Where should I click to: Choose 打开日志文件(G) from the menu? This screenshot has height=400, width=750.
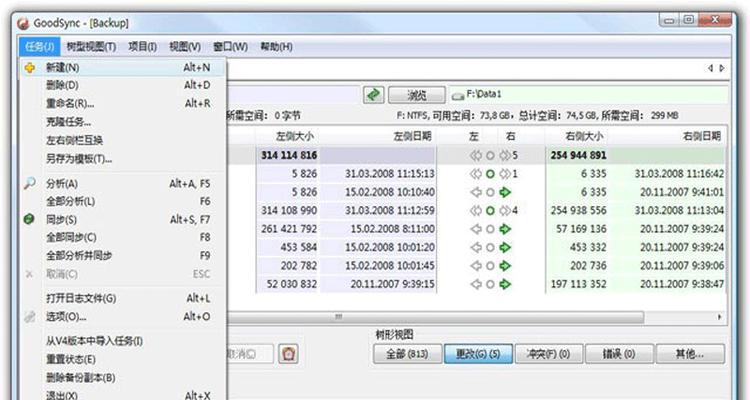(123, 298)
